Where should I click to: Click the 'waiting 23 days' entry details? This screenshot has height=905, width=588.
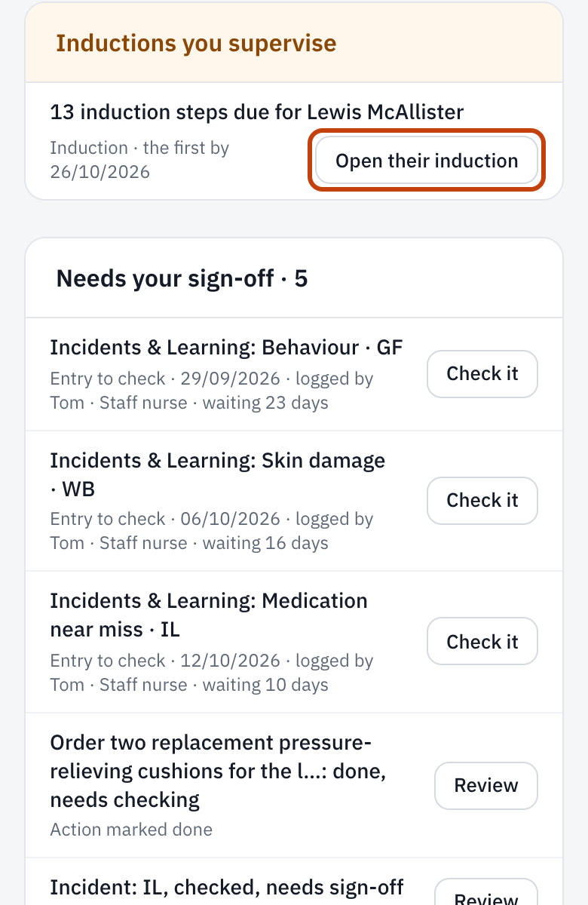pyautogui.click(x=212, y=391)
